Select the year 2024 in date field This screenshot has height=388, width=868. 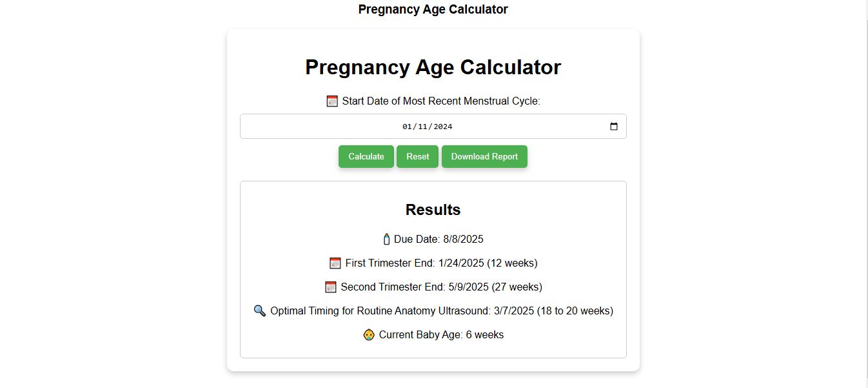tap(442, 127)
